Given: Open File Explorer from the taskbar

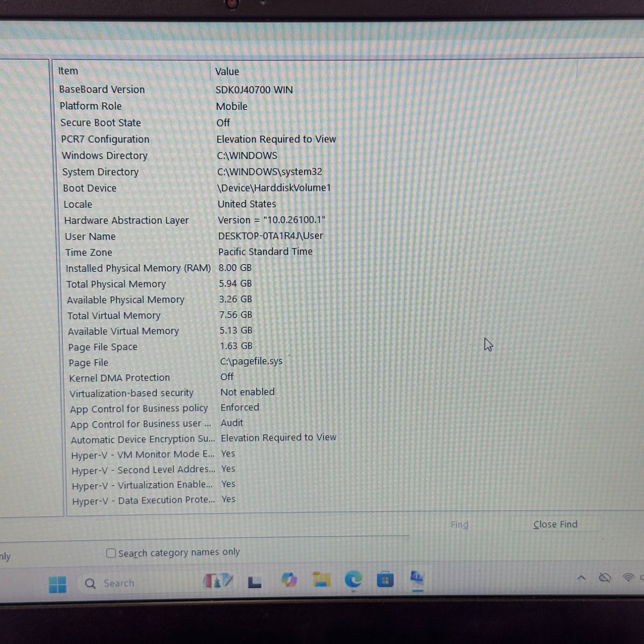Looking at the screenshot, I should [321, 580].
